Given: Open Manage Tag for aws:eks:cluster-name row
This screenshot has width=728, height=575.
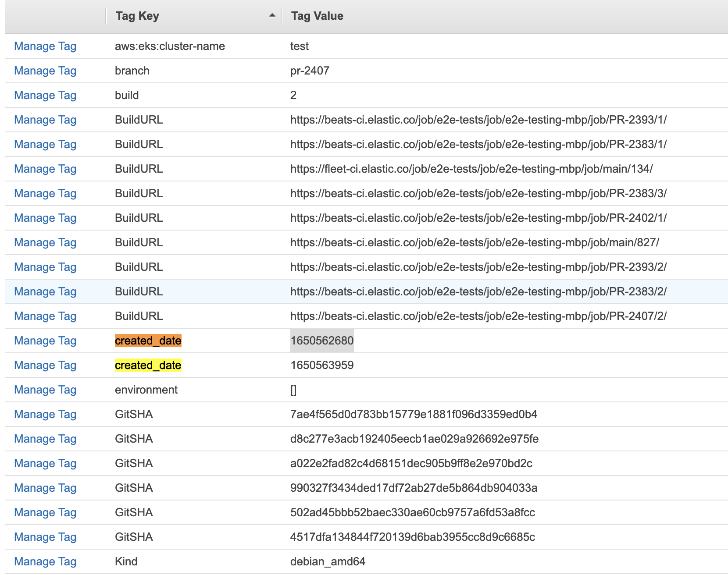Looking at the screenshot, I should pos(45,46).
